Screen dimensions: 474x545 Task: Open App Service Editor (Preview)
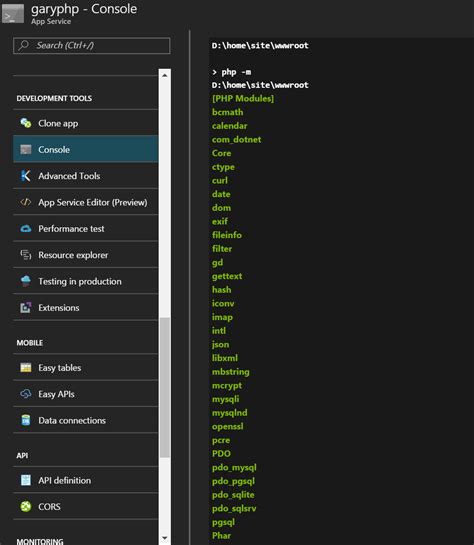click(85, 202)
